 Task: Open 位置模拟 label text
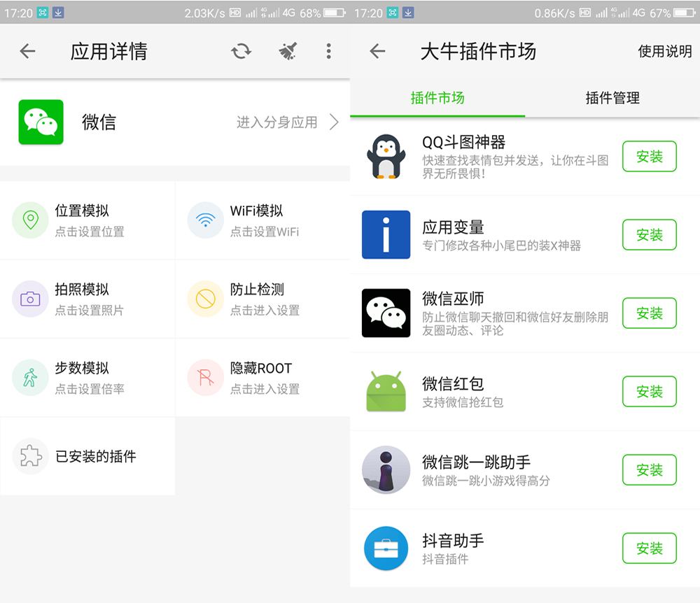[82, 211]
